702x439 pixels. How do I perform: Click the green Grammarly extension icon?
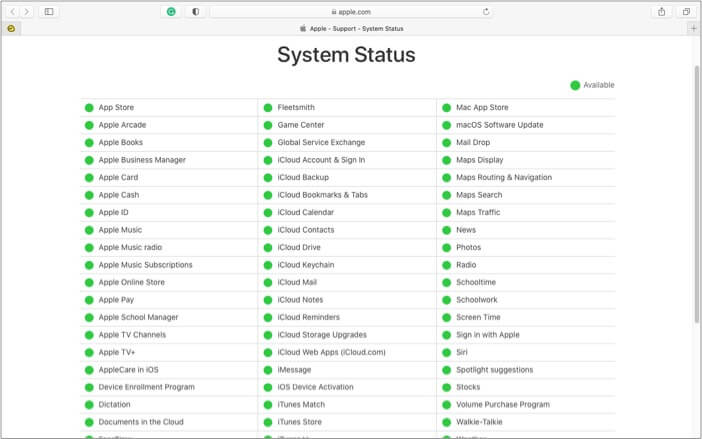click(x=171, y=12)
